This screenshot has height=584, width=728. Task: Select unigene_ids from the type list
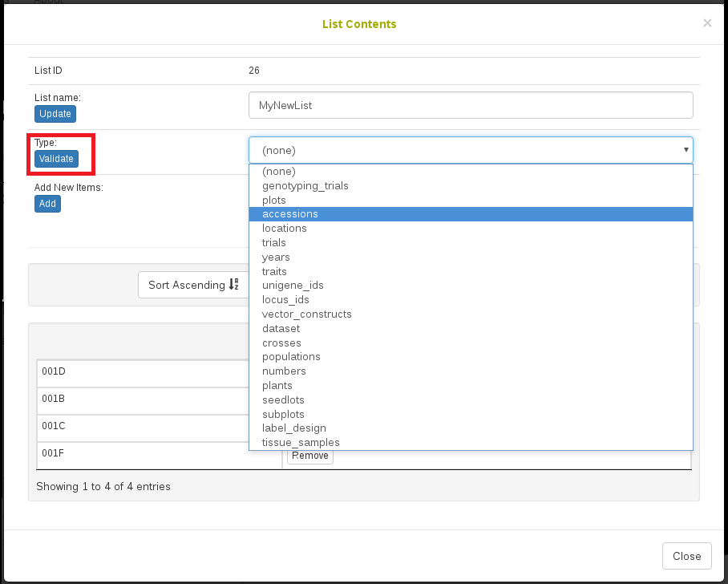[x=471, y=286]
